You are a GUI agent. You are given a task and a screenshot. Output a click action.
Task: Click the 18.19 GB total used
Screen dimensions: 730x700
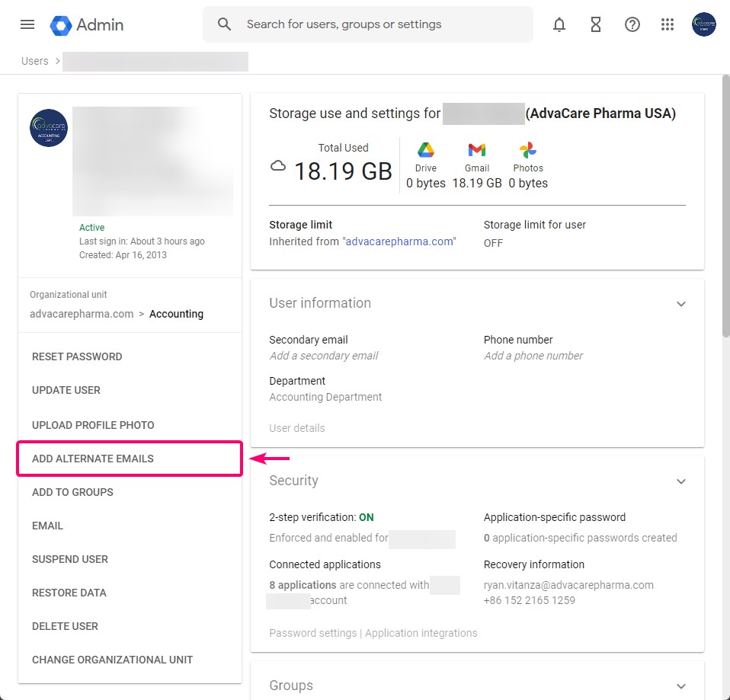point(343,171)
